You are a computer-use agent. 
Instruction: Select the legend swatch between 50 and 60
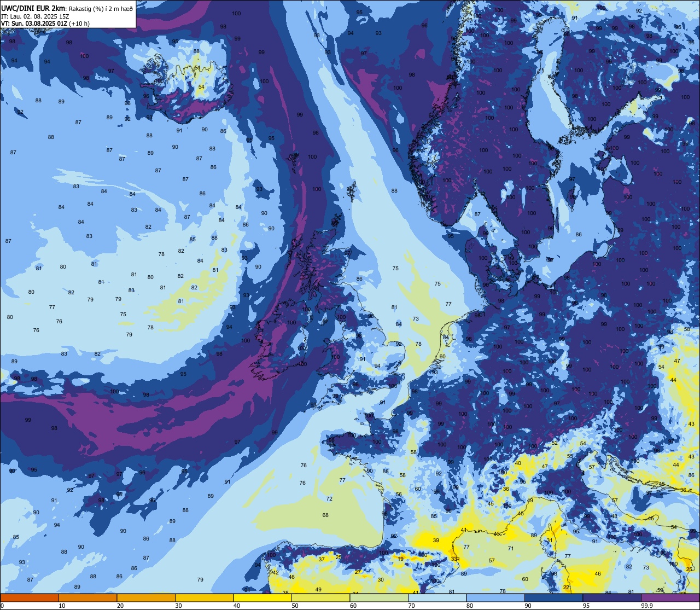(320, 597)
